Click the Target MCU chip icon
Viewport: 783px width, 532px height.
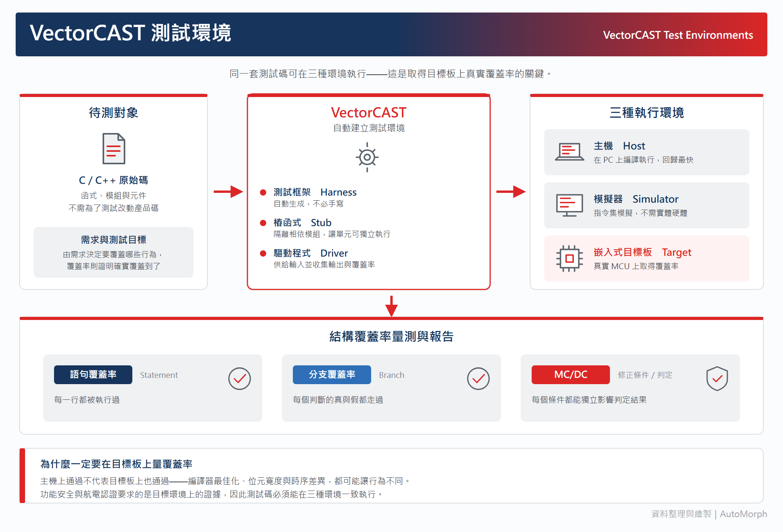(x=570, y=258)
